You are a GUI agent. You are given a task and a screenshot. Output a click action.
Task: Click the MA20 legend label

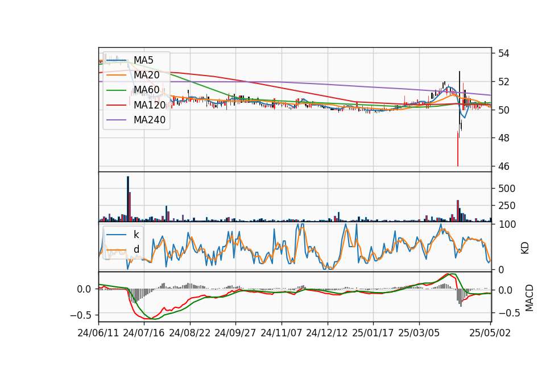click(146, 75)
